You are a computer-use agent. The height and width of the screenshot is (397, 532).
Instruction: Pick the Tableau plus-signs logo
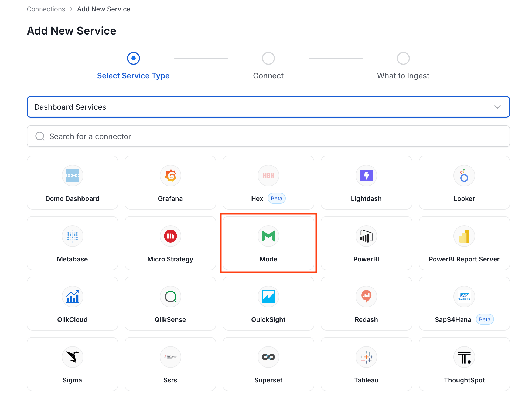click(x=366, y=357)
